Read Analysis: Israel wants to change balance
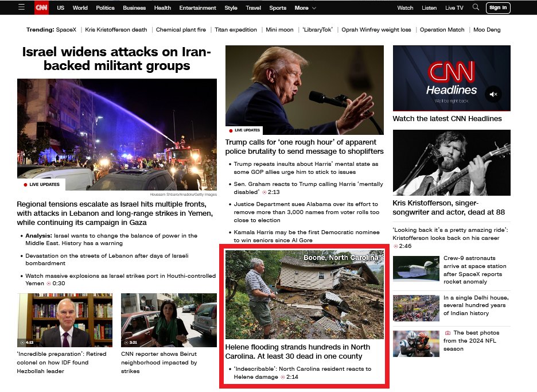 [x=111, y=239]
